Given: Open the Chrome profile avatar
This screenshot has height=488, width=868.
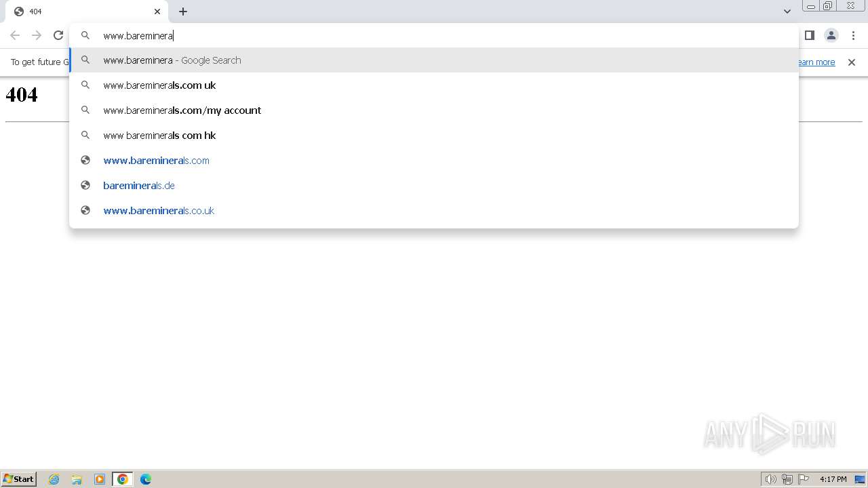Looking at the screenshot, I should (x=831, y=35).
